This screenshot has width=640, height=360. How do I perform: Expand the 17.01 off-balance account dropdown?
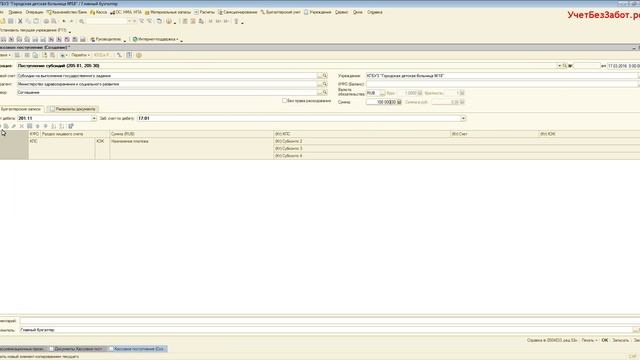[463, 118]
